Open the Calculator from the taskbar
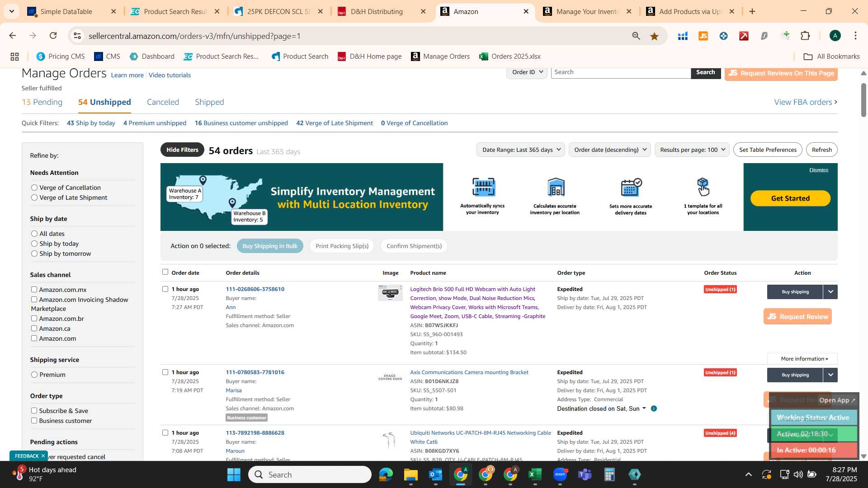This screenshot has width=868, height=488. coord(609,474)
